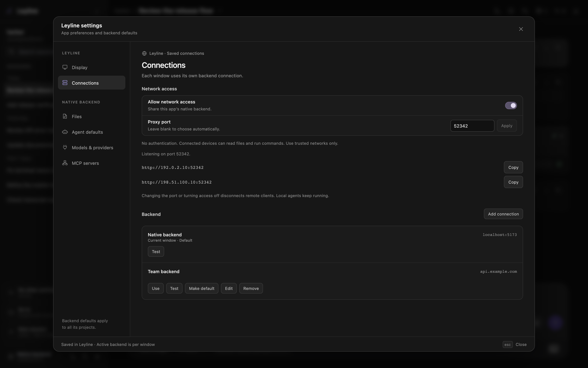Close settings with the X icon
Screen dimensions: 588x368
(x=521, y=29)
